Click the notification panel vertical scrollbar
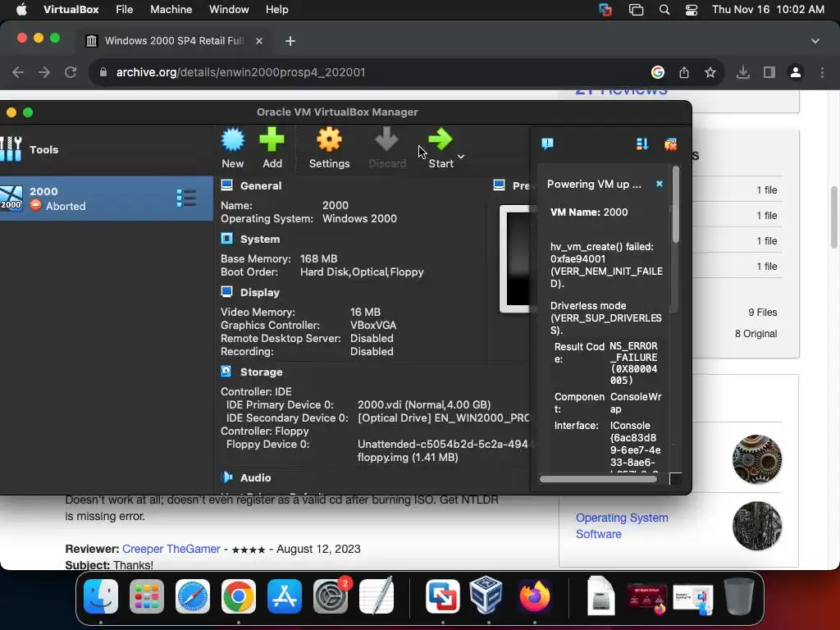 pos(676,204)
